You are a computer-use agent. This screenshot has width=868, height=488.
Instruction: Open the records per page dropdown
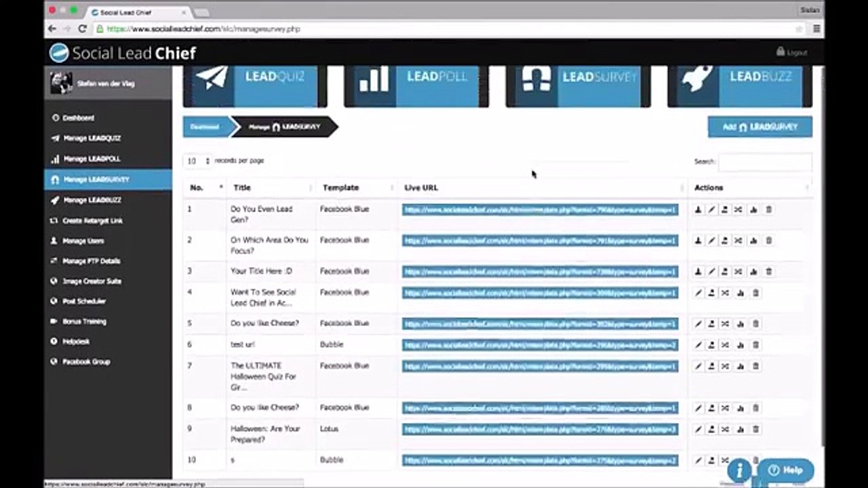pos(198,161)
